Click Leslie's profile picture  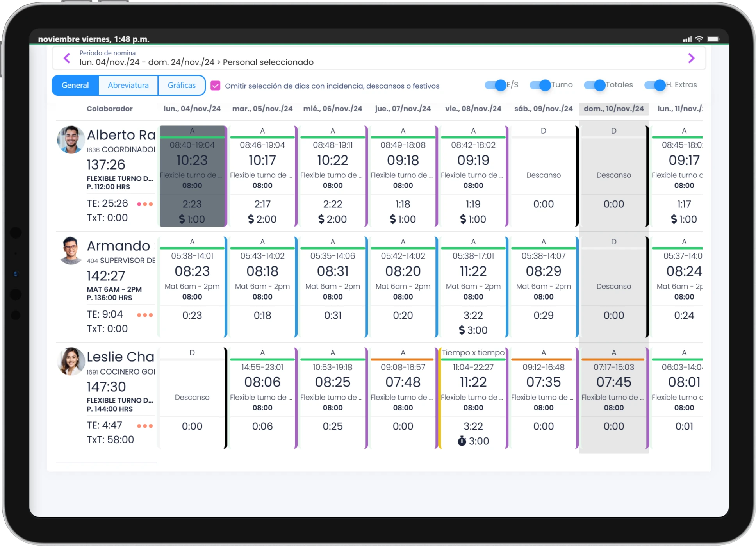(70, 361)
